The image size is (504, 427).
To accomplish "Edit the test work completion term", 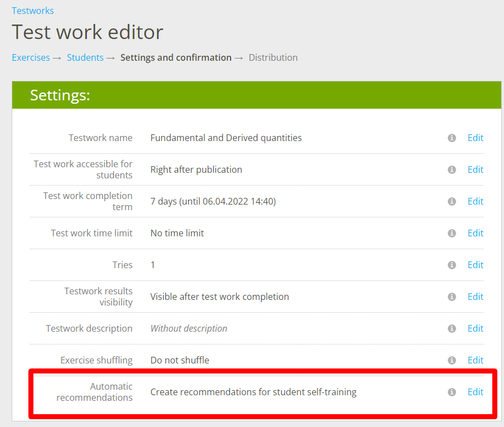I will coord(475,201).
